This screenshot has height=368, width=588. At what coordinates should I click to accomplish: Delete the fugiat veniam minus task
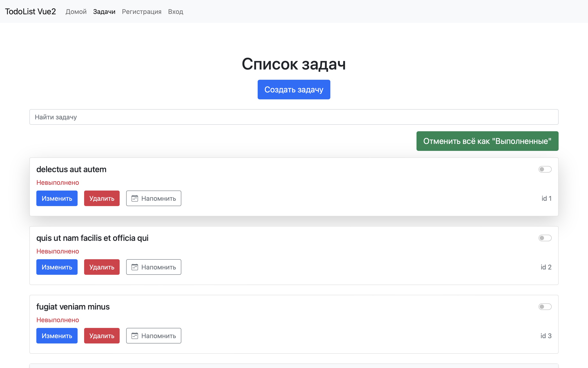(x=102, y=336)
